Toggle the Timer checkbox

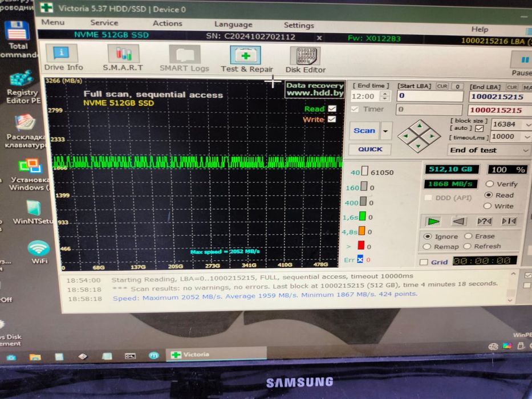tap(355, 109)
